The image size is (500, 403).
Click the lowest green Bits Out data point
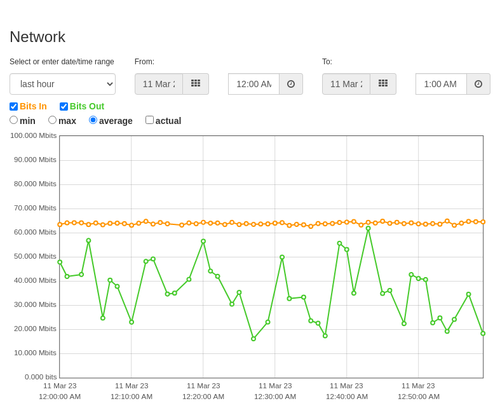click(x=253, y=339)
